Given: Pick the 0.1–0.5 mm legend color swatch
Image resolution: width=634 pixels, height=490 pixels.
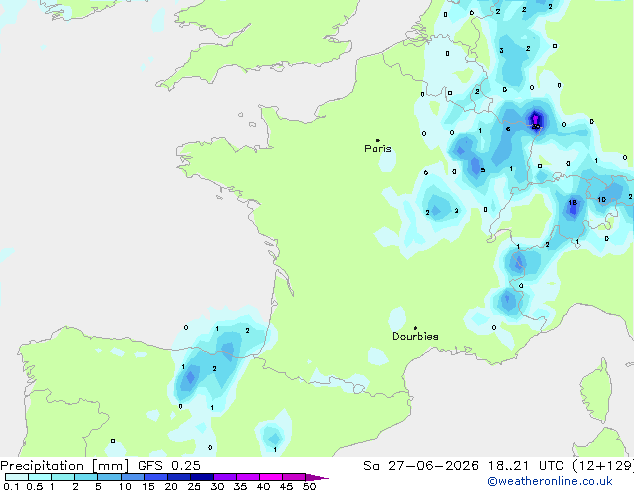Looking at the screenshot, I should tap(17, 477).
